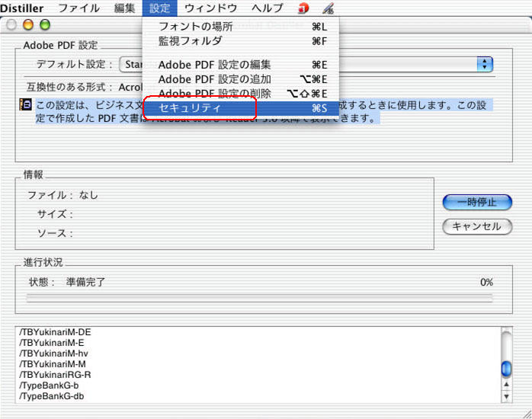Click the log list scrollbar thumb
The width and height of the screenshot is (532, 419).
(x=506, y=369)
